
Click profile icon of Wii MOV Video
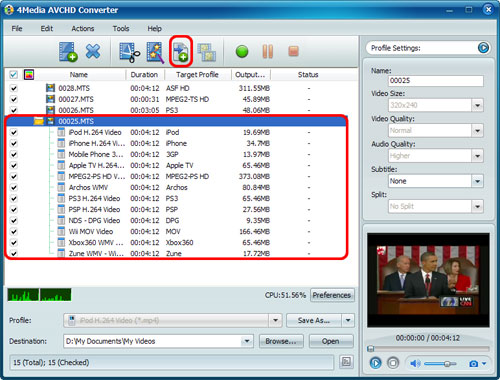pyautogui.click(x=61, y=231)
